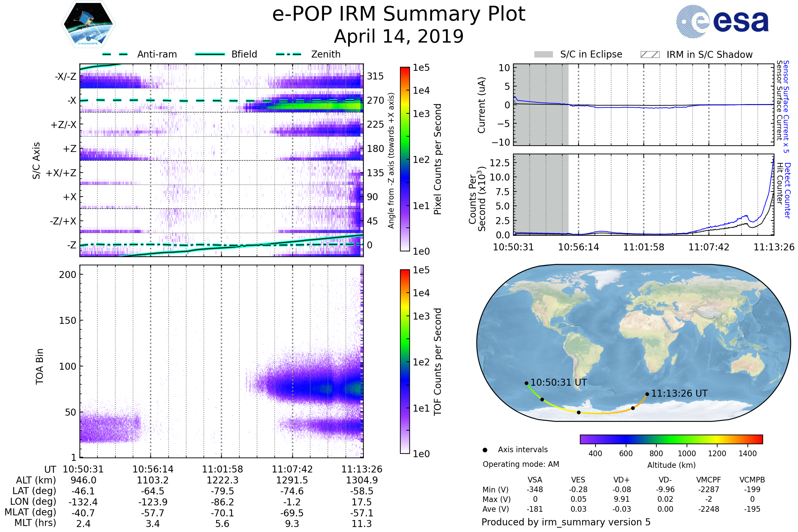Screen dimensions: 798x532
Task: Click the Anti-ram dashed line legend marker
Action: tap(115, 54)
